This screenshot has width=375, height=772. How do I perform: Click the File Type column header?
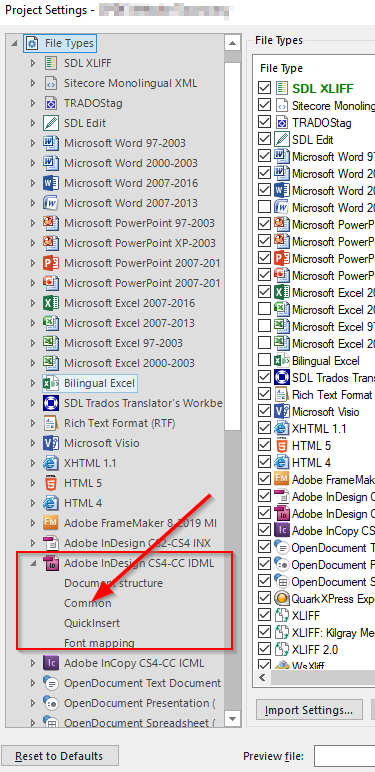point(281,68)
